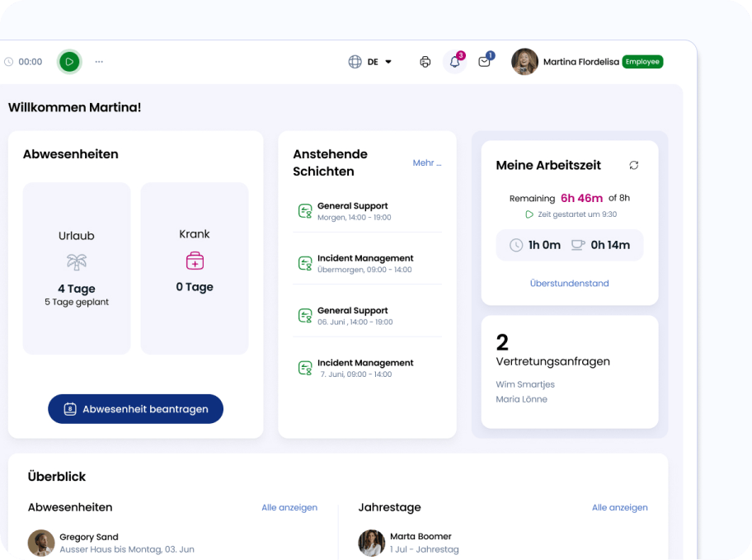Start the time tracking play button
Image resolution: width=752 pixels, height=560 pixels.
(x=69, y=61)
